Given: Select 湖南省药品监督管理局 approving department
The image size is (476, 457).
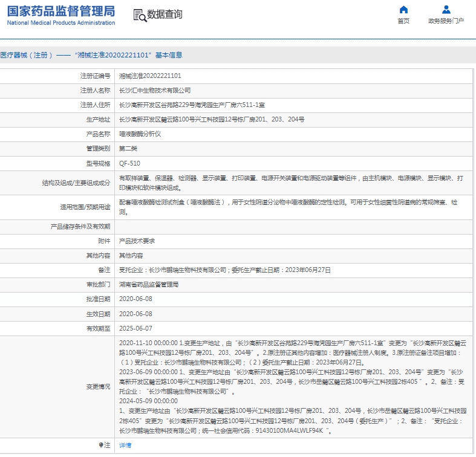Looking at the screenshot, I should click(x=149, y=285).
